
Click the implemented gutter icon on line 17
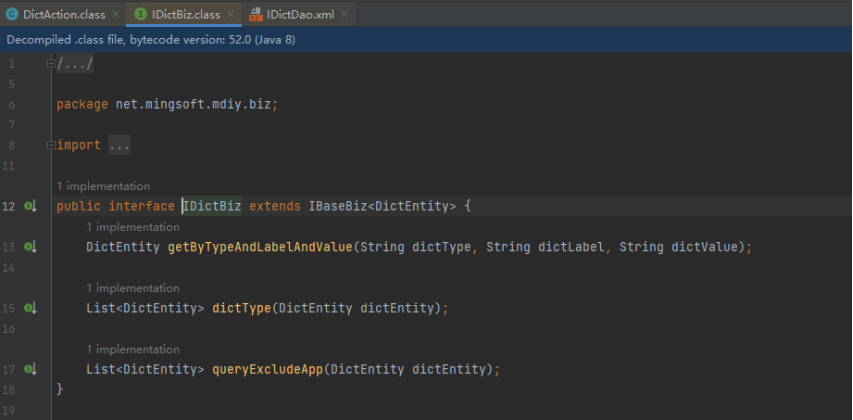click(30, 369)
